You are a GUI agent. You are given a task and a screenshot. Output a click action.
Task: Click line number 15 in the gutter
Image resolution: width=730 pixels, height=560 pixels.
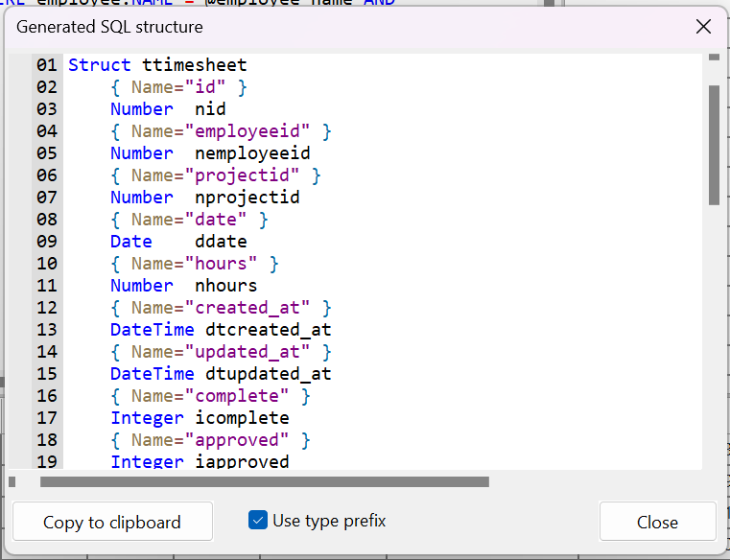pyautogui.click(x=47, y=374)
